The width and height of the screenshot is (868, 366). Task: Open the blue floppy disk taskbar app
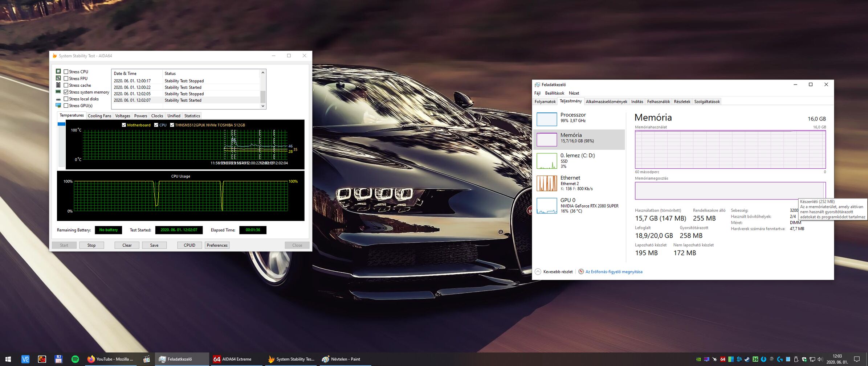click(58, 359)
